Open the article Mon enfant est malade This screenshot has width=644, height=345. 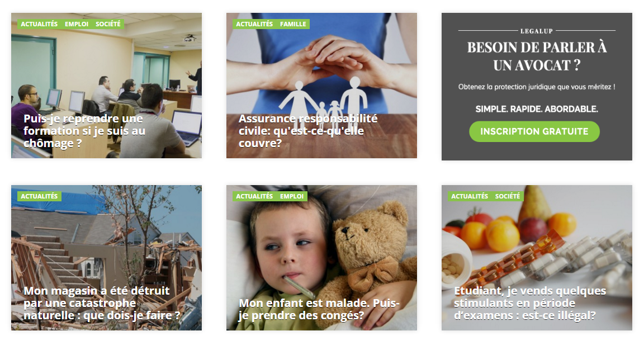point(319,309)
